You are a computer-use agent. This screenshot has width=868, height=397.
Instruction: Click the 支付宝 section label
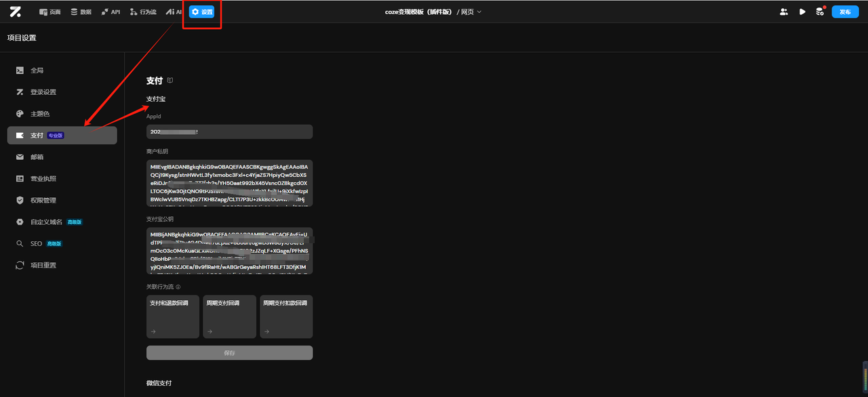pyautogui.click(x=156, y=99)
